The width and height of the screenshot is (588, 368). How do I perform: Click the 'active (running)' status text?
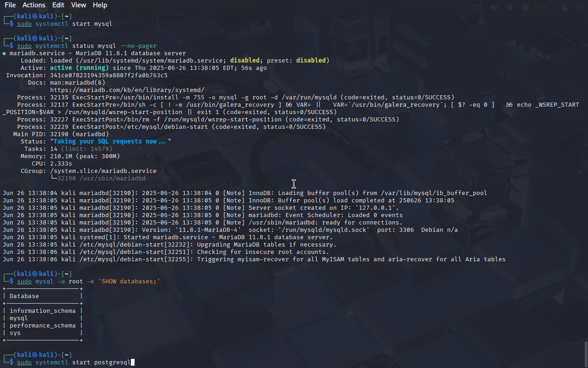point(79,68)
